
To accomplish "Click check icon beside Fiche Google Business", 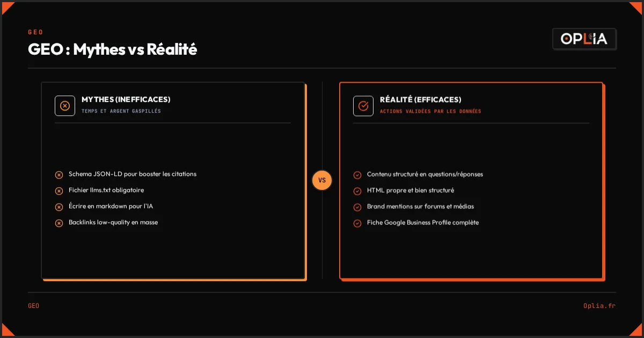I will [357, 223].
